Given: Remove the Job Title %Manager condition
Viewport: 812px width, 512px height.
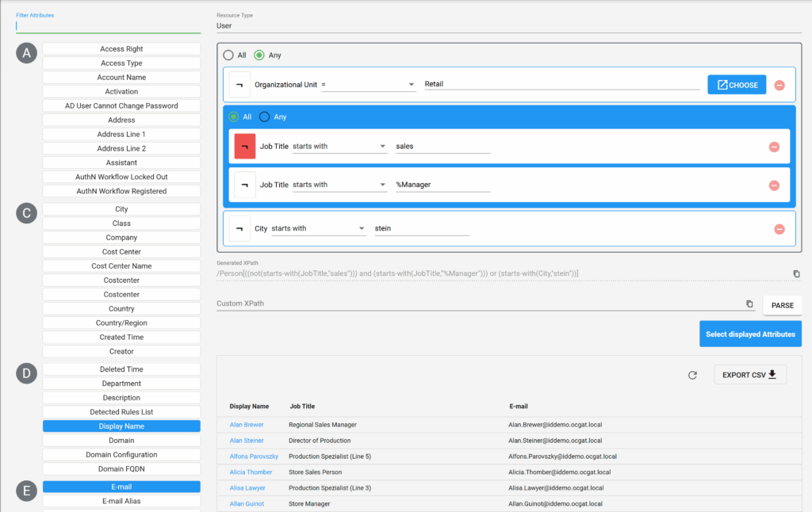Looking at the screenshot, I should click(x=774, y=185).
